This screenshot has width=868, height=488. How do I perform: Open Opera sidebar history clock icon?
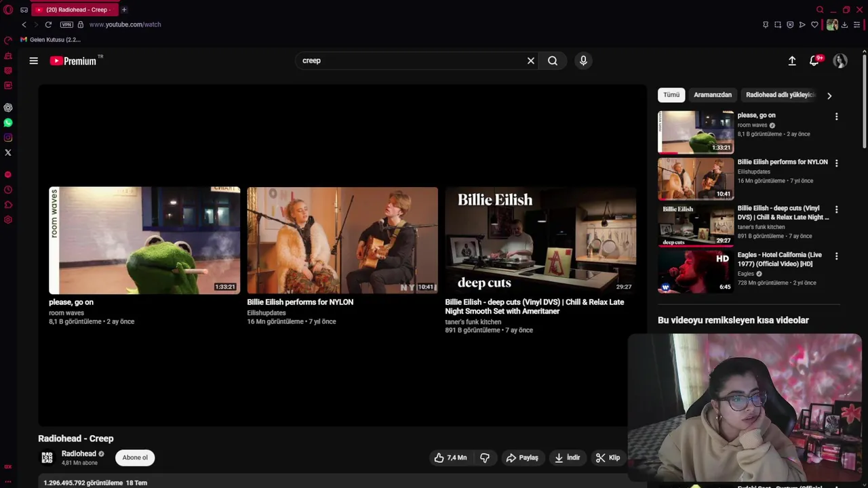(8, 190)
